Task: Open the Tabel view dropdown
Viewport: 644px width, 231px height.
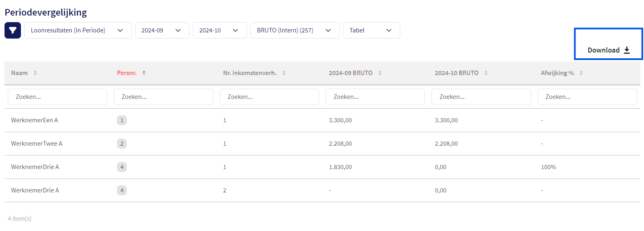Action: pyautogui.click(x=371, y=30)
